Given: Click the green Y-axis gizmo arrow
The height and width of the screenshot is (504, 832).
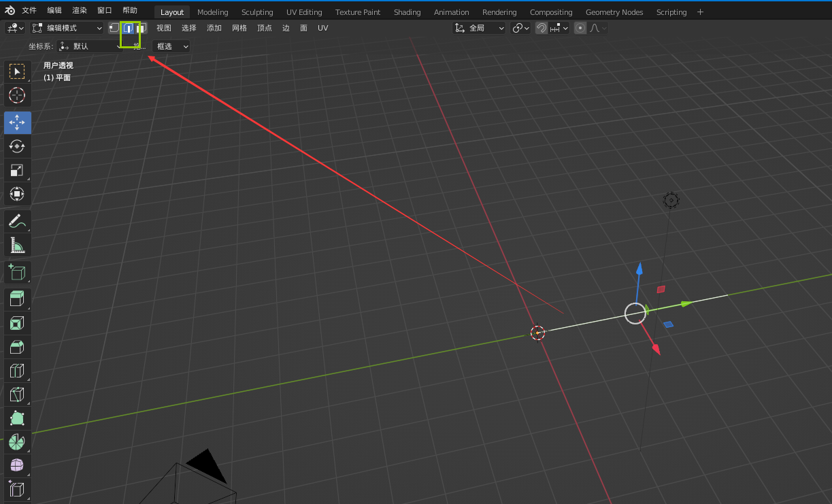Looking at the screenshot, I should tap(686, 303).
